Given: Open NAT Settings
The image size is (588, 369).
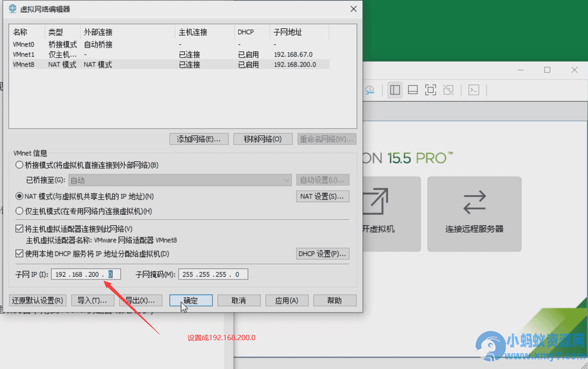Looking at the screenshot, I should click(323, 196).
